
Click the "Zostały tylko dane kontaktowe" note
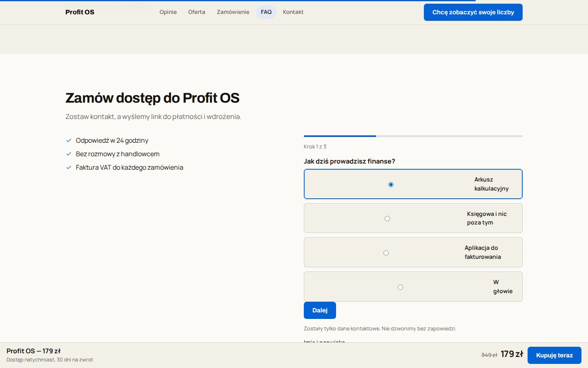pos(380,328)
